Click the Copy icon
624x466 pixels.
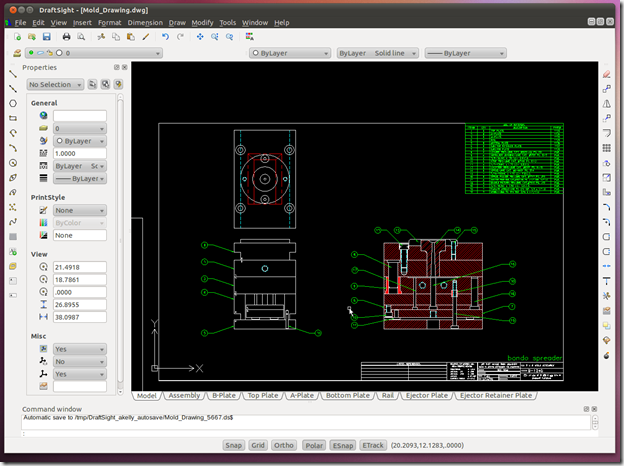(x=116, y=37)
